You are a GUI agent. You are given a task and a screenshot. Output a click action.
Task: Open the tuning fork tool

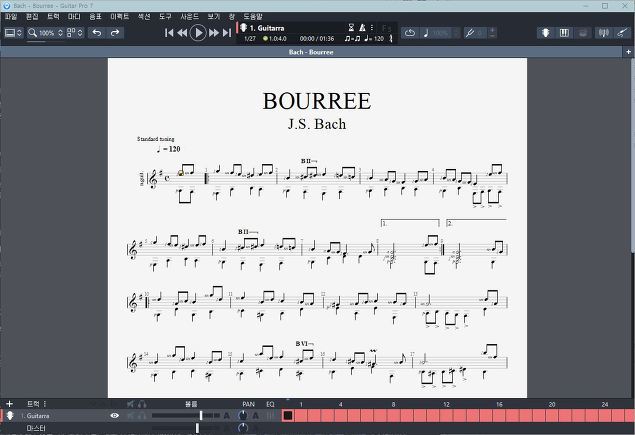coord(470,33)
